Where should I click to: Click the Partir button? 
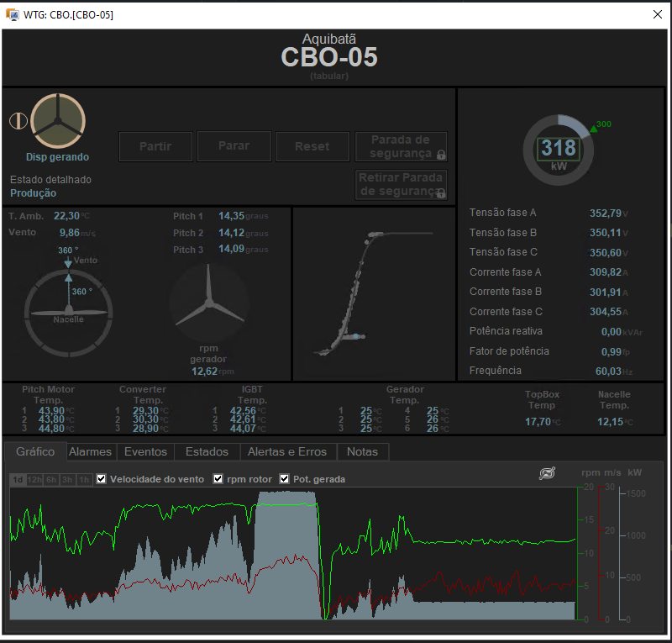click(x=155, y=146)
